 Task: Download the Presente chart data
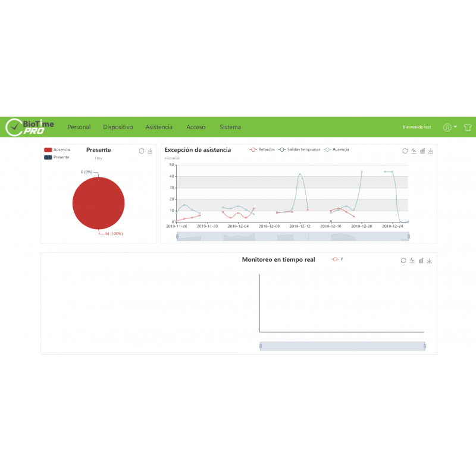click(x=150, y=151)
